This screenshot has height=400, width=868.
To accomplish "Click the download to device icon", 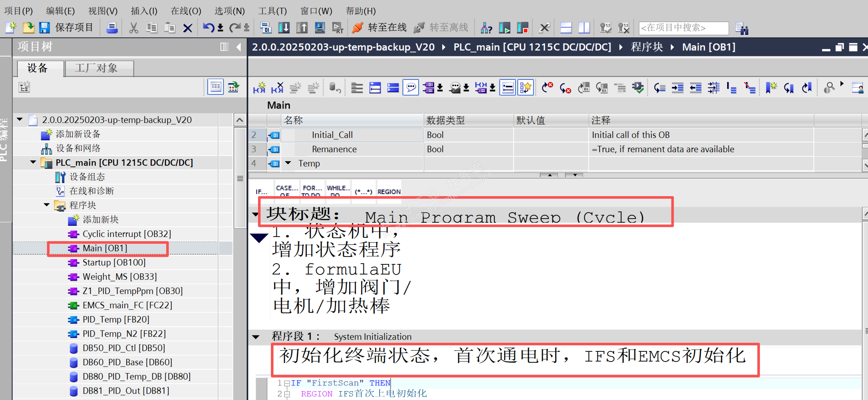I will click(x=284, y=28).
